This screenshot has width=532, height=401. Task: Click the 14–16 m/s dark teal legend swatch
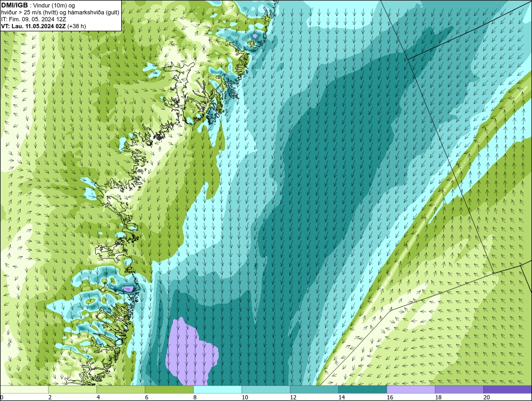363,389
